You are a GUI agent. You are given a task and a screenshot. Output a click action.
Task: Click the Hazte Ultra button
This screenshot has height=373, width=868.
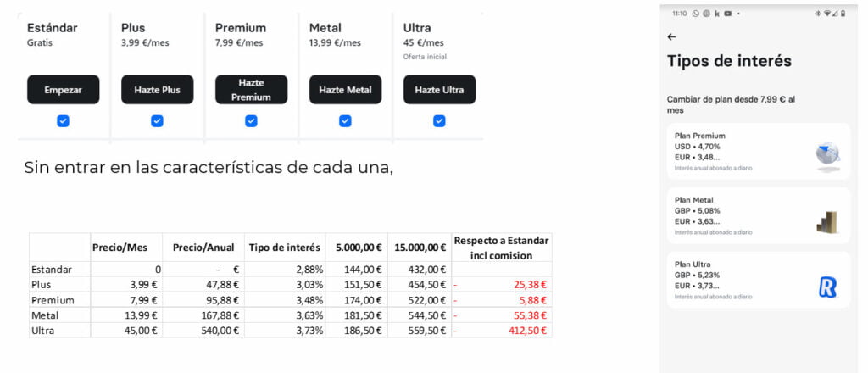440,90
